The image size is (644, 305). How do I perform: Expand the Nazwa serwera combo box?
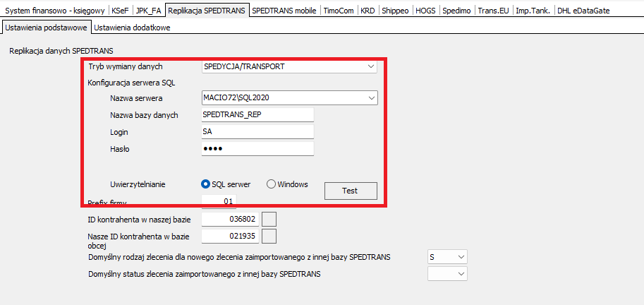coord(371,98)
